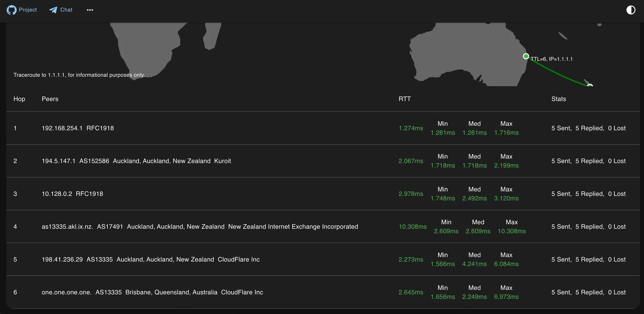Click the as13335.akl.ix.nz. hostname
Image resolution: width=644 pixels, height=314 pixels.
[67, 227]
